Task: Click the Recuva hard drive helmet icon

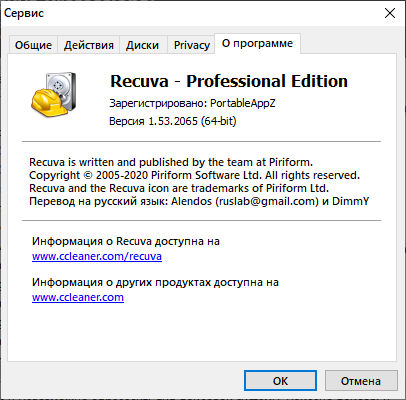Action: 53,95
